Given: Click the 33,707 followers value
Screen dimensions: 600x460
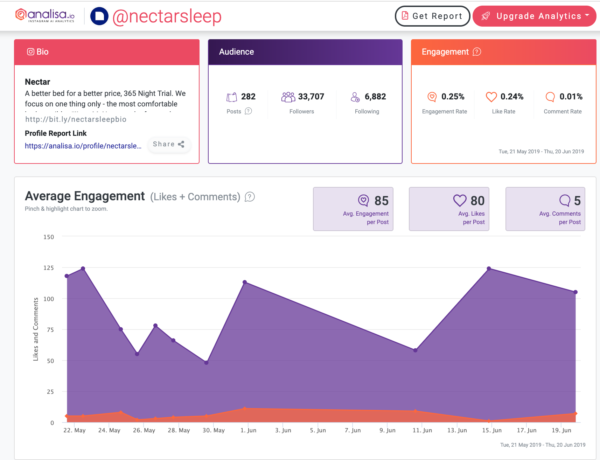Looking at the screenshot, I should tap(311, 96).
